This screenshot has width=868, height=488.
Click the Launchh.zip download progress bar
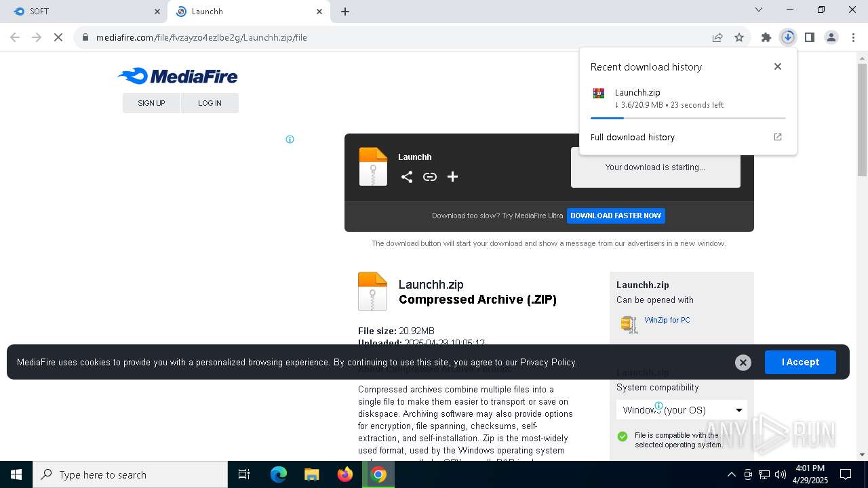(x=688, y=118)
